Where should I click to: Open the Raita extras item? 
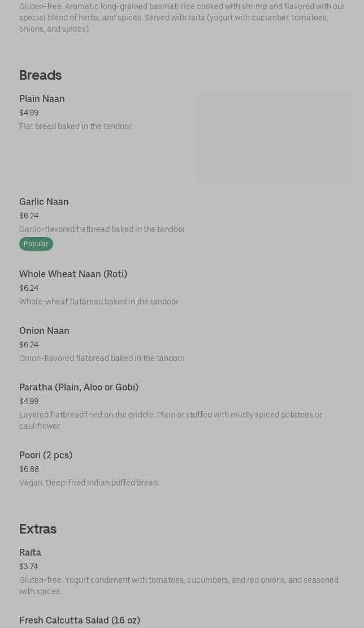pos(30,553)
